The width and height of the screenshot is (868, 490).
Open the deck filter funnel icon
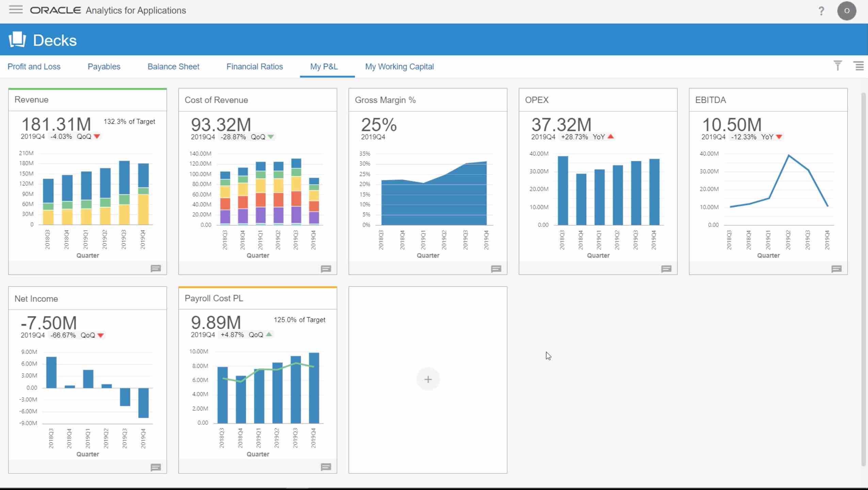click(x=837, y=65)
